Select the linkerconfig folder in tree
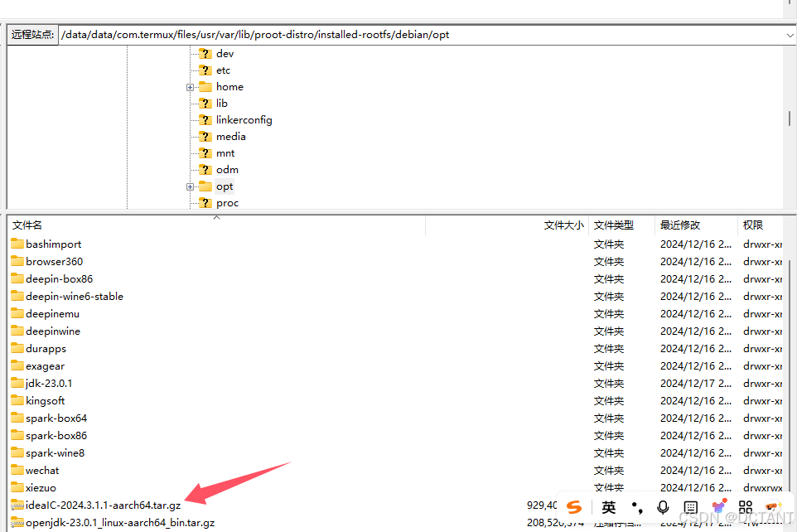 [244, 120]
